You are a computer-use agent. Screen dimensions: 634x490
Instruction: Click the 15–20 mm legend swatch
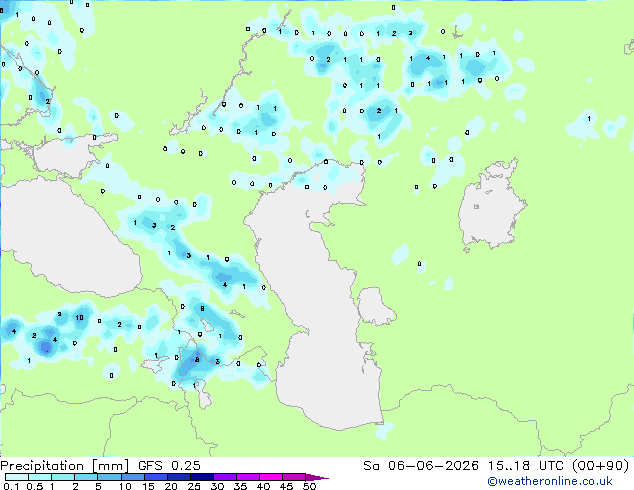pyautogui.click(x=155, y=477)
